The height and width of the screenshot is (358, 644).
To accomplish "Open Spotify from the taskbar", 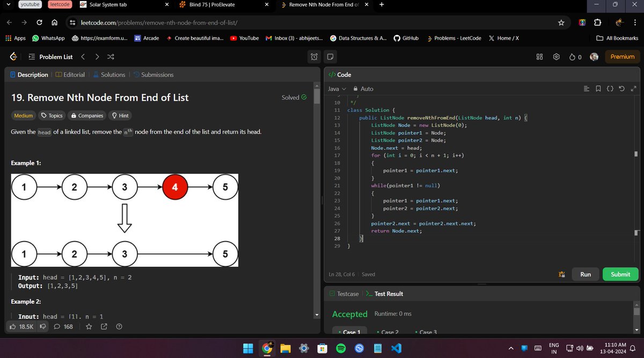I will [x=340, y=348].
